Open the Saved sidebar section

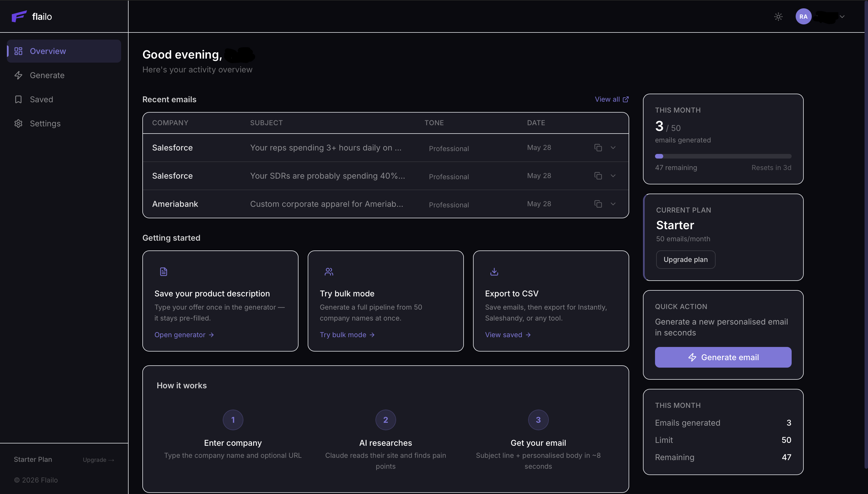tap(64, 99)
